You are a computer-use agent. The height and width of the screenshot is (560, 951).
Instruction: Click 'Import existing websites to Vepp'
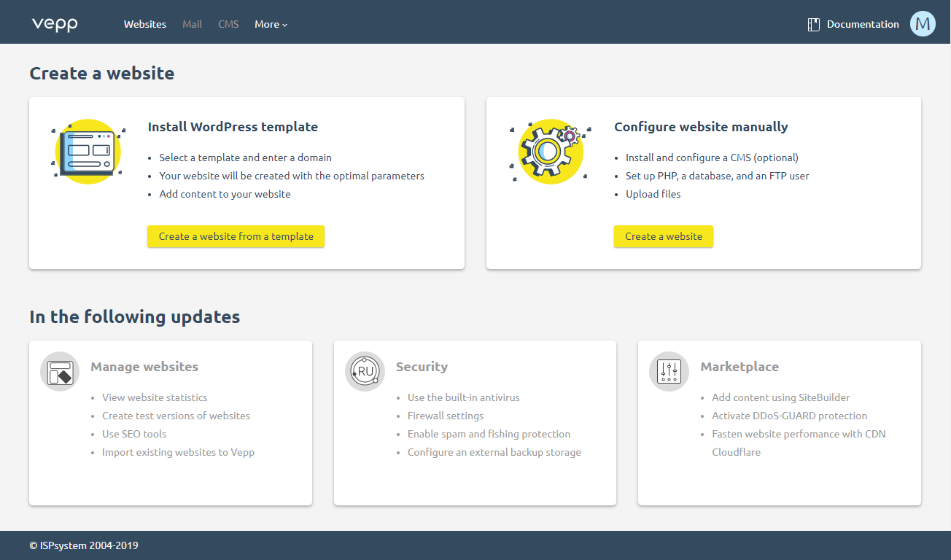tap(178, 452)
